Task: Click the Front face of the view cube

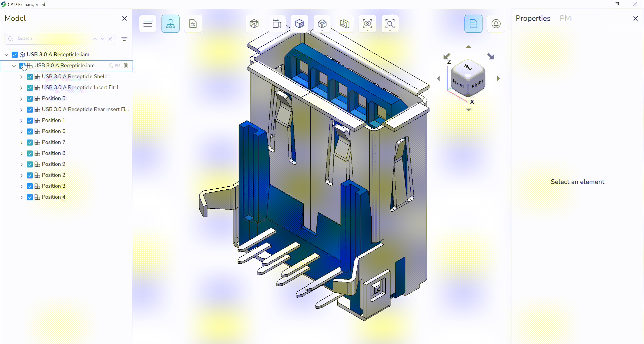Action: click(x=459, y=83)
